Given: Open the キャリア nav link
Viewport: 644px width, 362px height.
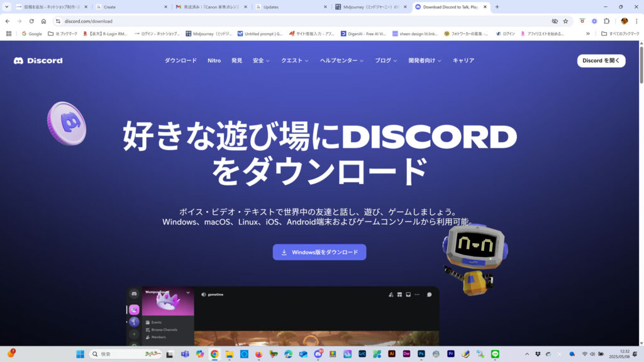Looking at the screenshot, I should tap(464, 61).
